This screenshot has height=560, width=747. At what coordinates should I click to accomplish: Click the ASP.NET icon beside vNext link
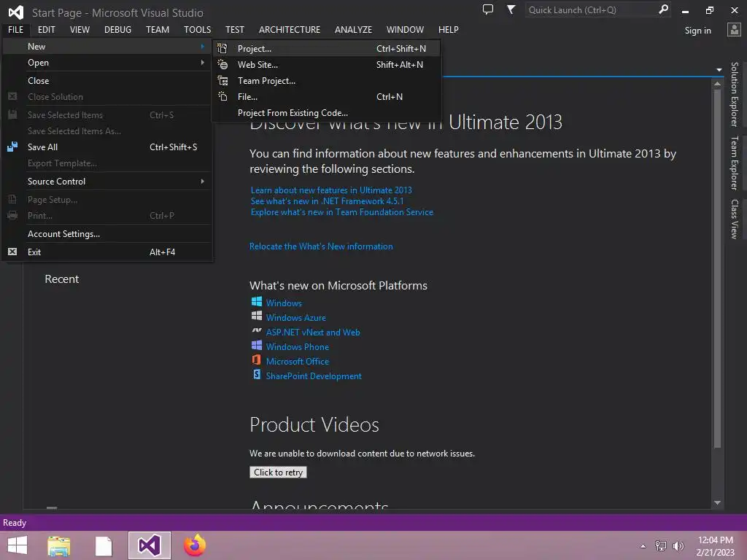[256, 330]
